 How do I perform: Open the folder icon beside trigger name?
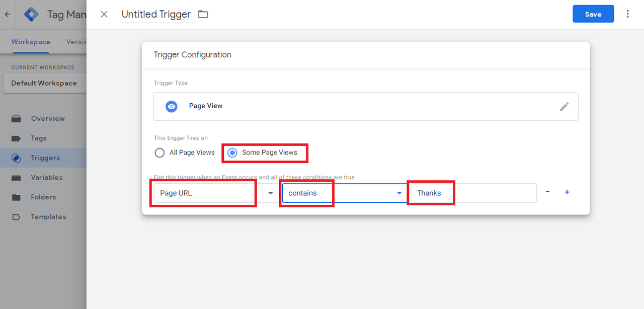(x=203, y=14)
